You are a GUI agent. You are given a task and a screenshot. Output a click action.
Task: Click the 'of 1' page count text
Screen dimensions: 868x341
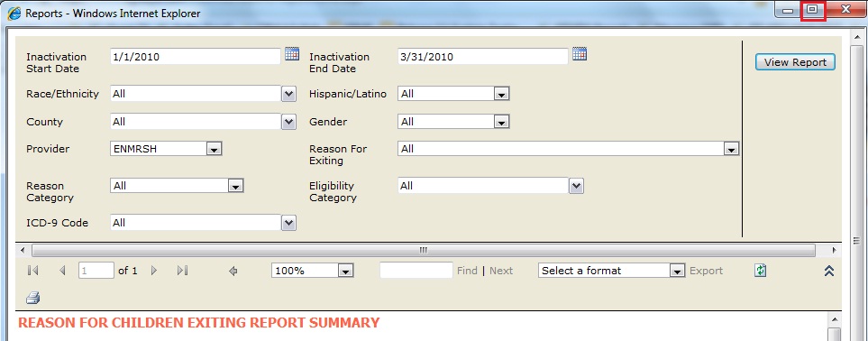pyautogui.click(x=128, y=271)
